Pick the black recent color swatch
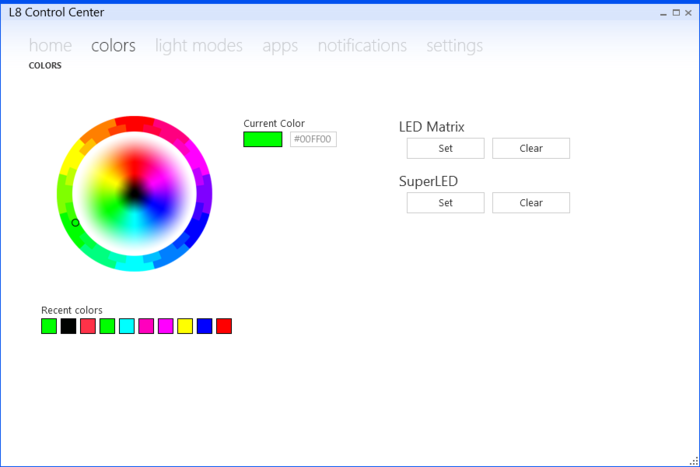 point(68,326)
